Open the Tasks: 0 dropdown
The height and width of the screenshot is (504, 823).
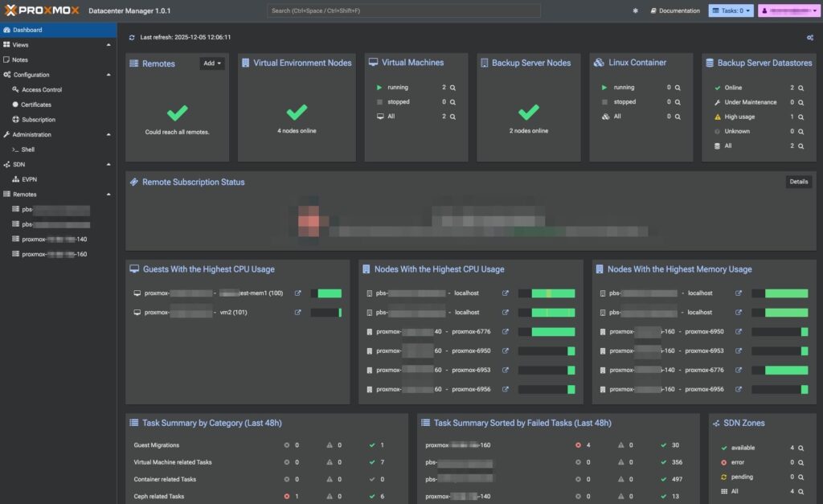coord(733,10)
